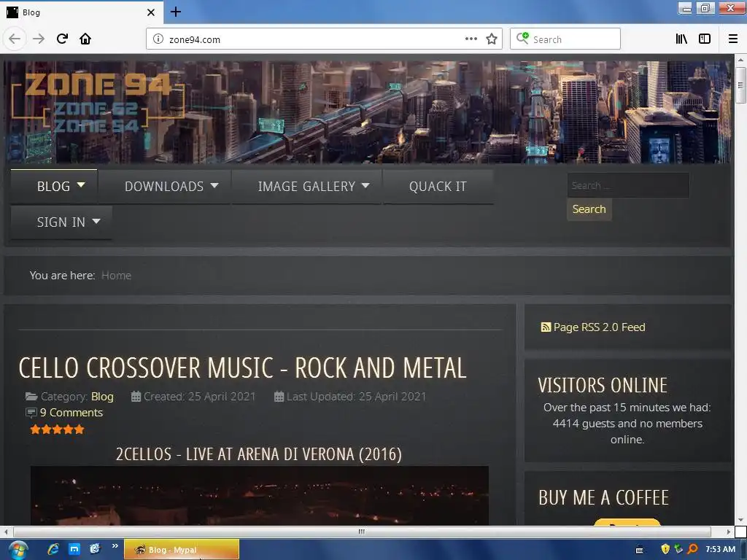Click the website search text field

(628, 185)
